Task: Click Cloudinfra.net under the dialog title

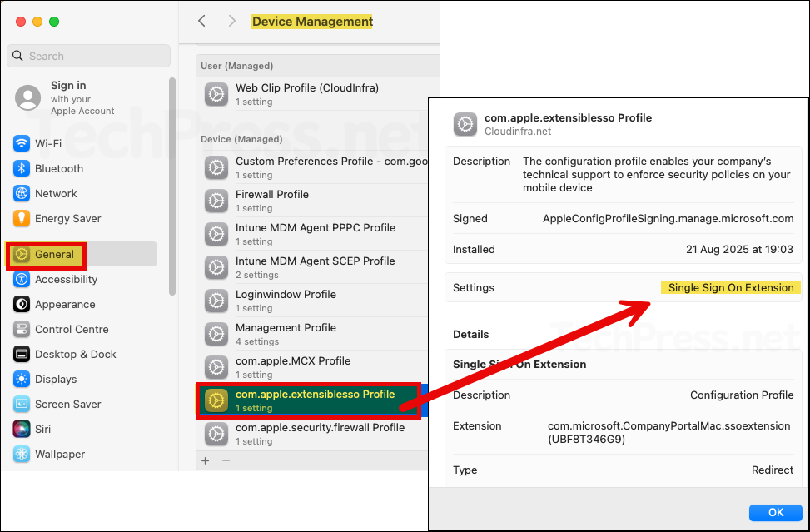Action: pyautogui.click(x=518, y=132)
